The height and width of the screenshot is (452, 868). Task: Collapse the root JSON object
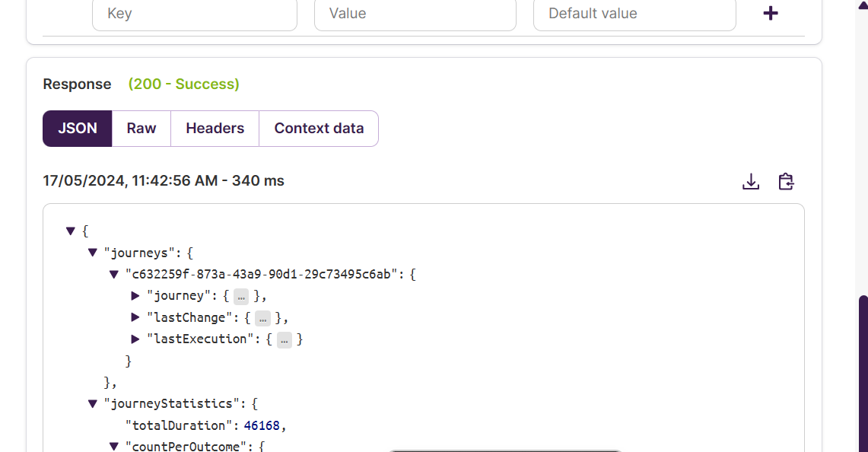[71, 231]
